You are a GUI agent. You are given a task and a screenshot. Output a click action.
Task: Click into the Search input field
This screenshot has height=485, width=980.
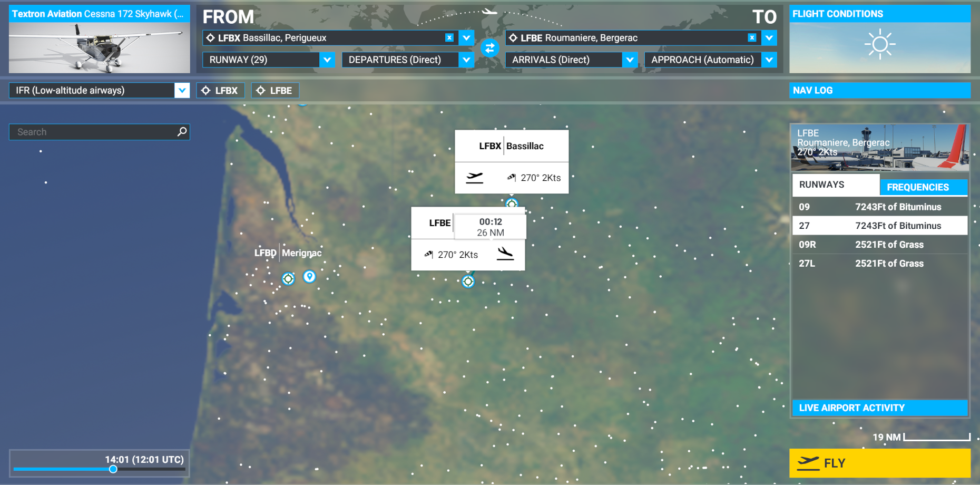95,132
